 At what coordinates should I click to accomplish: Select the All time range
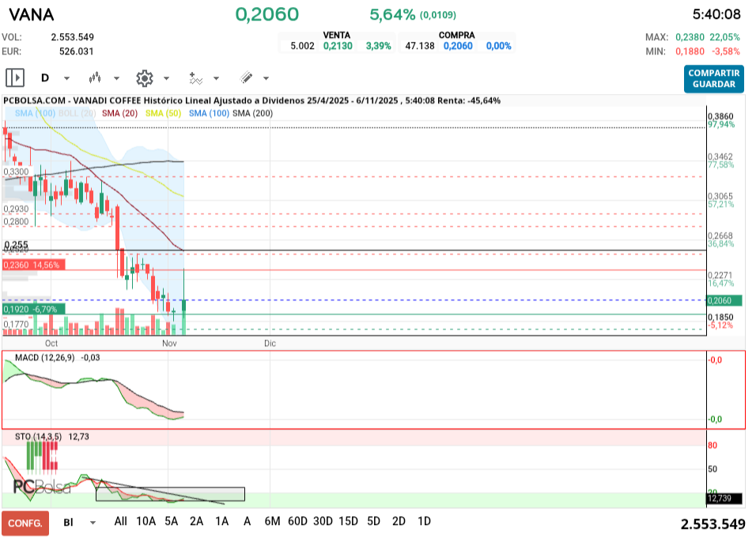pos(120,521)
